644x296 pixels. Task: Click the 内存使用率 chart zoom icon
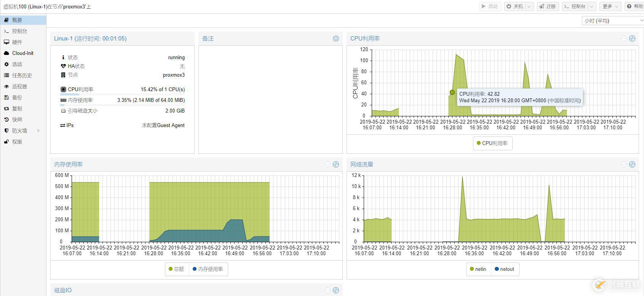336,164
